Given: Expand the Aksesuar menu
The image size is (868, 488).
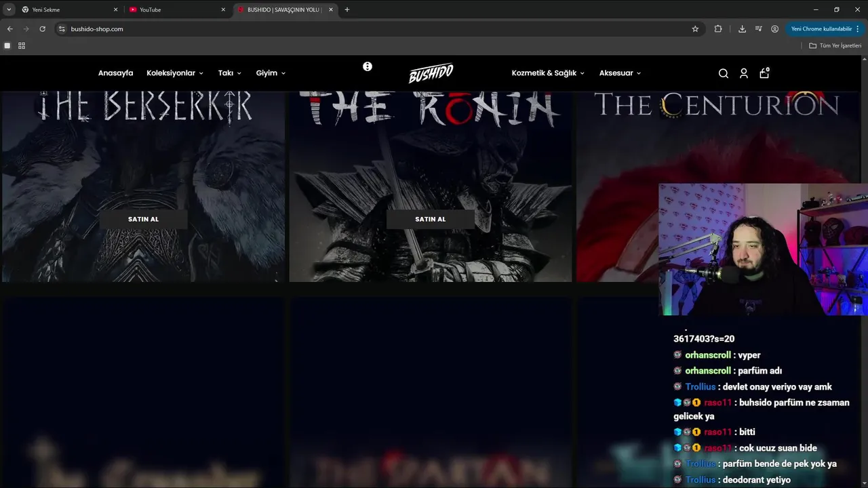Looking at the screenshot, I should coord(620,73).
